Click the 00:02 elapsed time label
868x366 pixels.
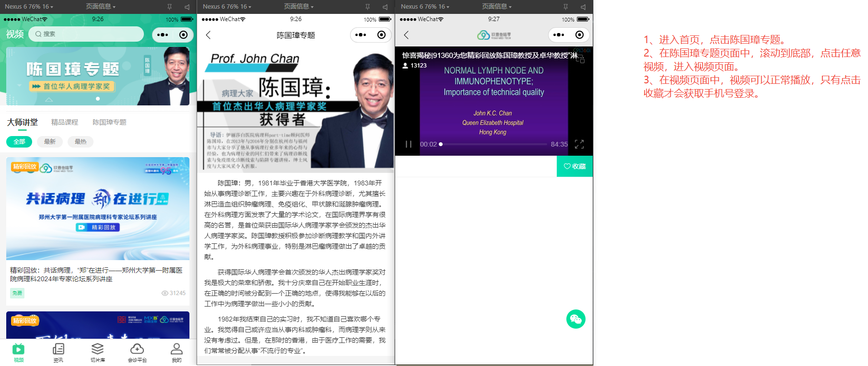click(x=428, y=144)
